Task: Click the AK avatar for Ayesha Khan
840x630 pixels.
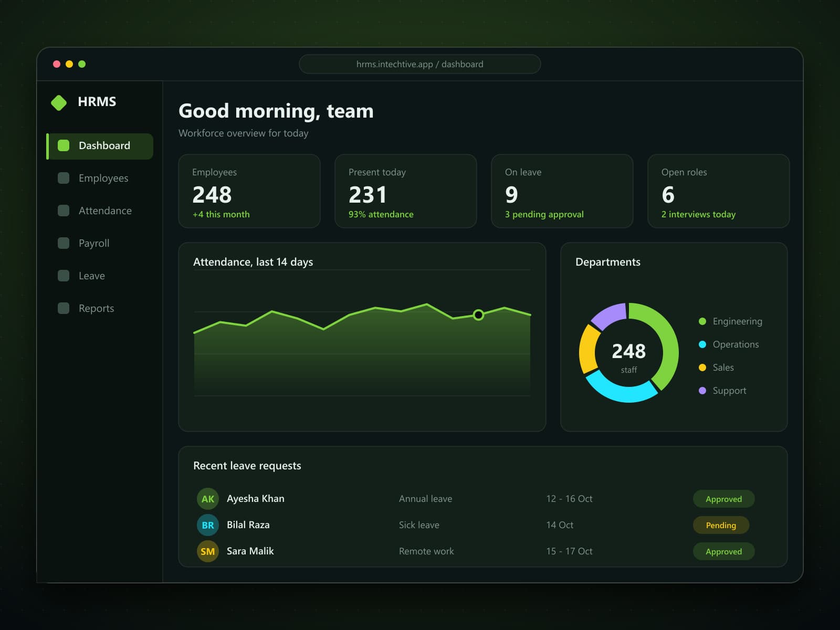Action: click(x=208, y=499)
